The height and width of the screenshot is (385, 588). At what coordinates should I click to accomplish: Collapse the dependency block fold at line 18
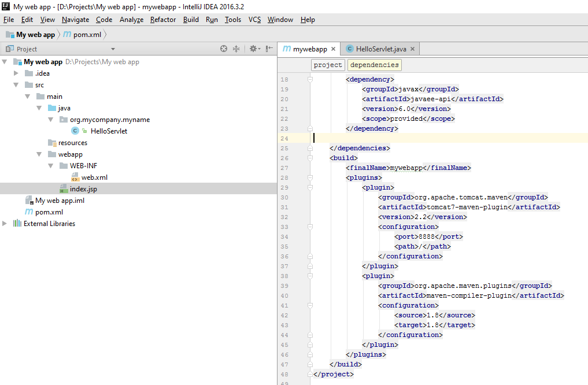pyautogui.click(x=310, y=79)
